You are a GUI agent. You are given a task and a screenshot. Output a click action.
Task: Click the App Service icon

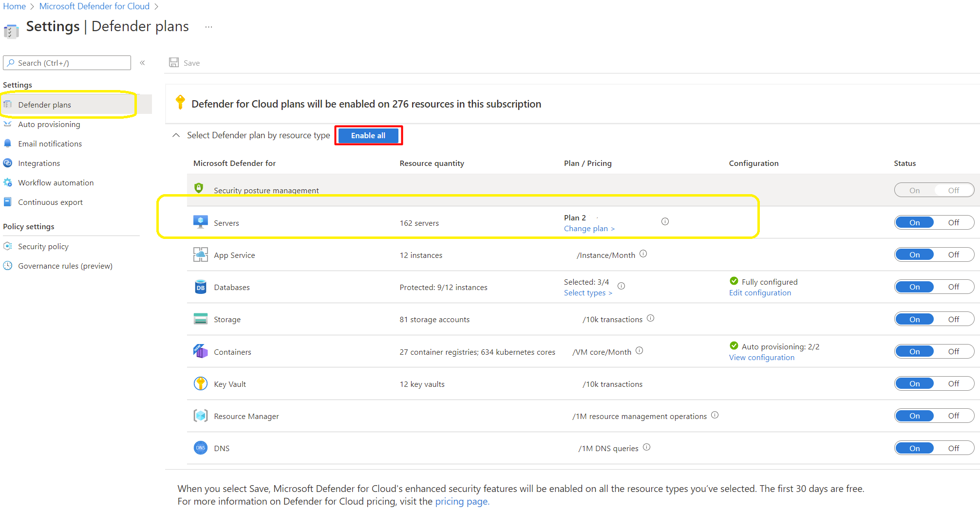(x=201, y=254)
